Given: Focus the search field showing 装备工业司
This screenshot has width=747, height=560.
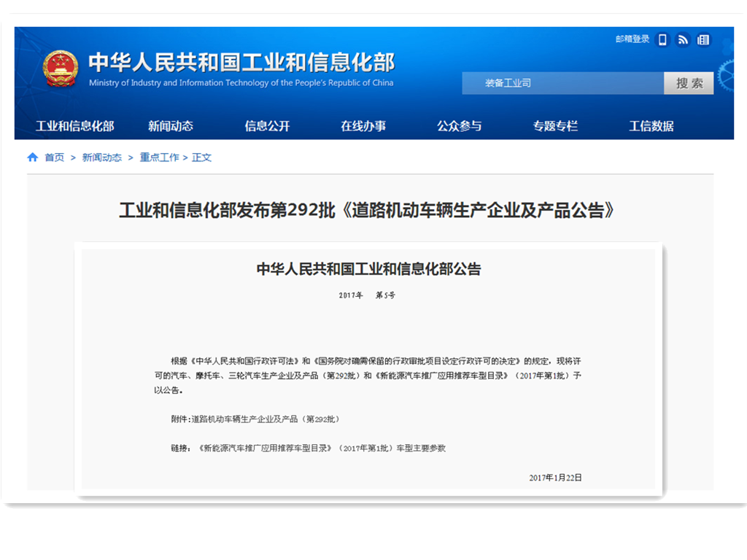Looking at the screenshot, I should [x=562, y=83].
